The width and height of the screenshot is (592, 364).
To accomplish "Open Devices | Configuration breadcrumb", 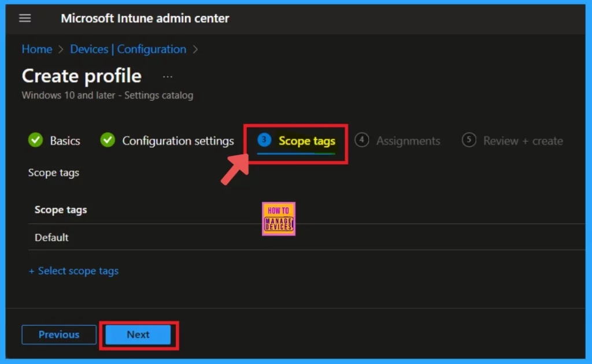I will coord(128,49).
